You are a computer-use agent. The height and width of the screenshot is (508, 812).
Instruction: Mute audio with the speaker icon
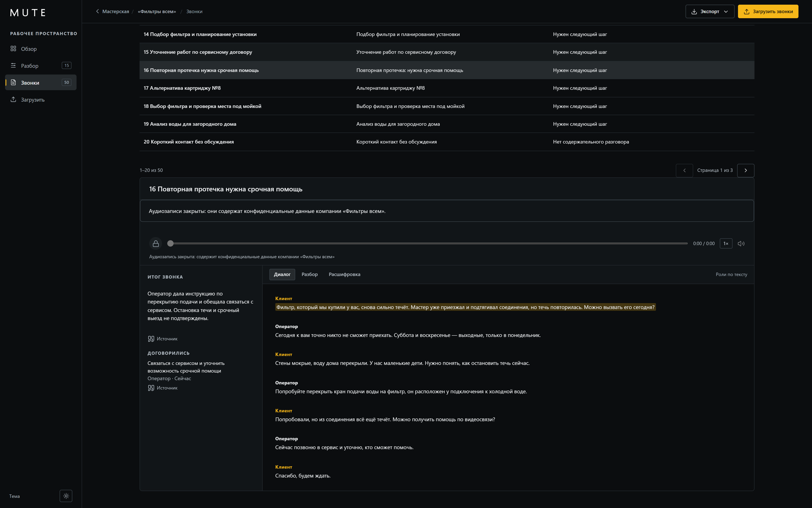[x=741, y=244]
